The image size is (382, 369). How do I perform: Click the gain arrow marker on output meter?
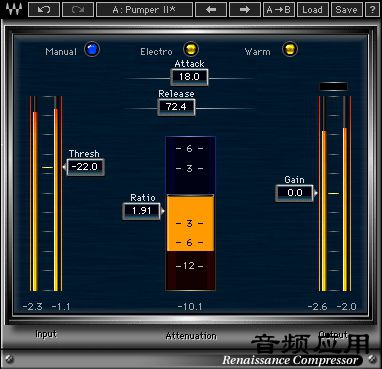point(315,193)
